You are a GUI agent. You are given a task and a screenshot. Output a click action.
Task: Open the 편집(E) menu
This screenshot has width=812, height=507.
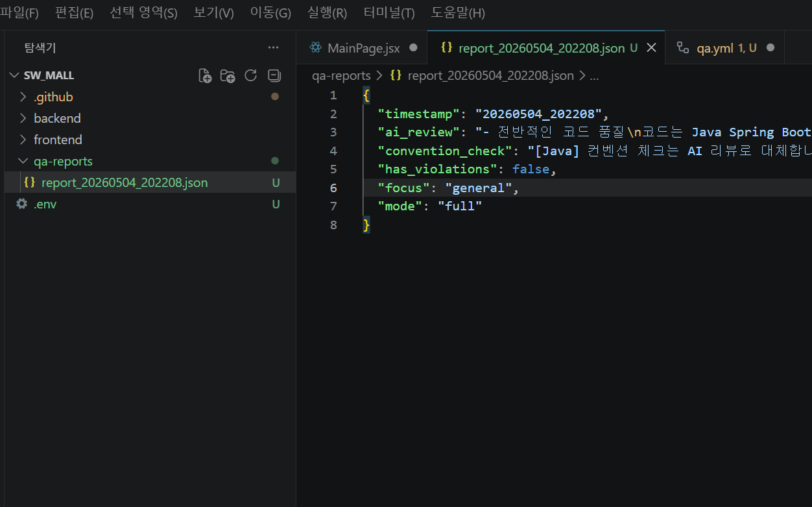[74, 13]
